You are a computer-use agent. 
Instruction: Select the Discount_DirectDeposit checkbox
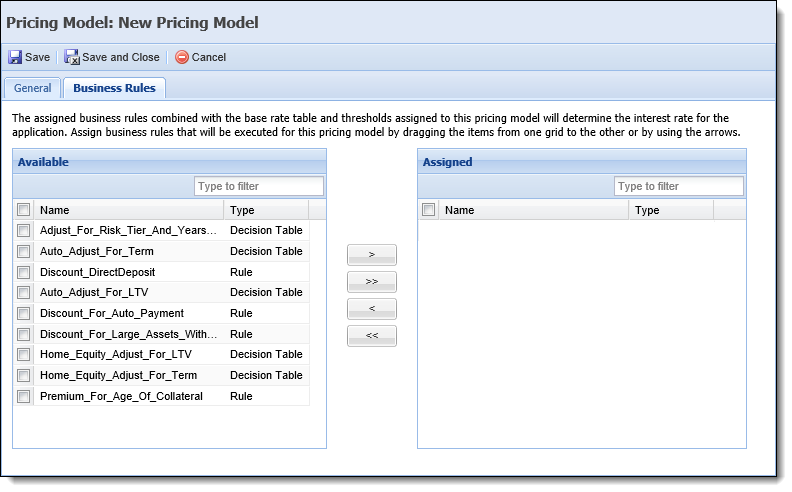coord(23,272)
